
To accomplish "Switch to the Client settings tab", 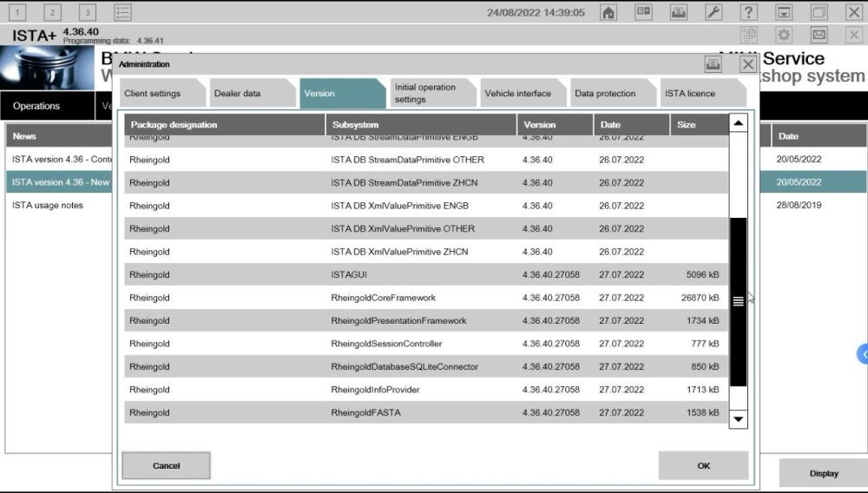I will pyautogui.click(x=162, y=94).
